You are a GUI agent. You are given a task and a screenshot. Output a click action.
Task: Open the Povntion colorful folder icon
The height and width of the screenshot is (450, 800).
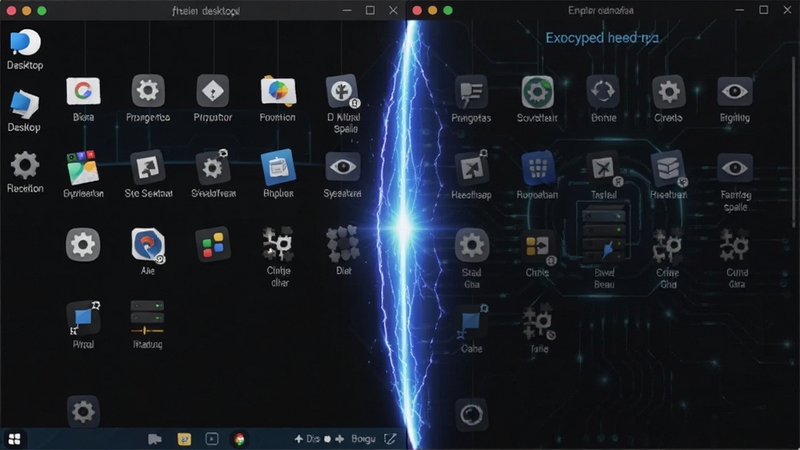point(278,91)
